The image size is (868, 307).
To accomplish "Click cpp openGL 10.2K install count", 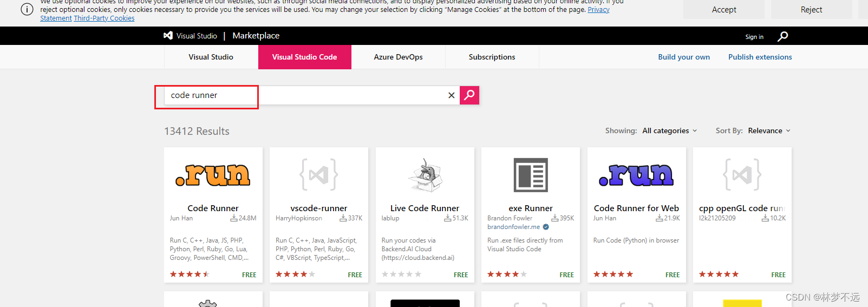I will 774,218.
